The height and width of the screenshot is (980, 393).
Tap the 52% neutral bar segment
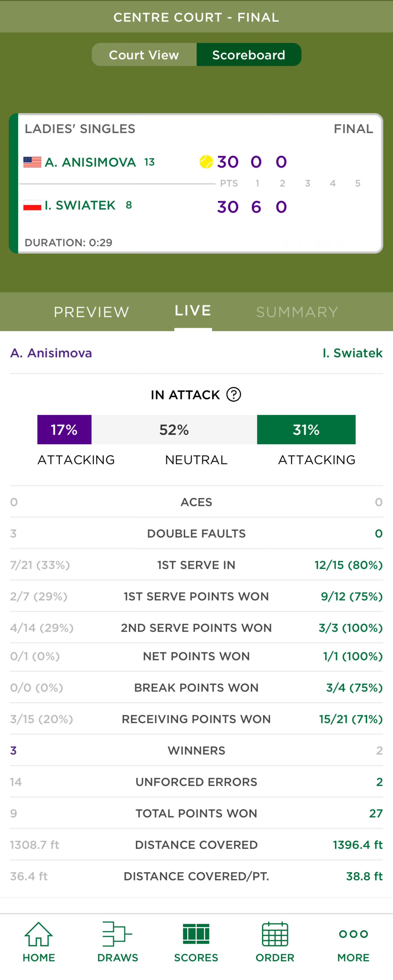click(x=174, y=430)
